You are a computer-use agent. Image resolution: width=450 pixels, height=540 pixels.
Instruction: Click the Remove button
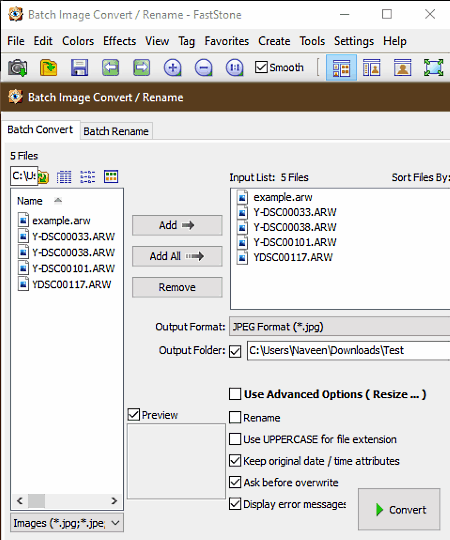[177, 287]
